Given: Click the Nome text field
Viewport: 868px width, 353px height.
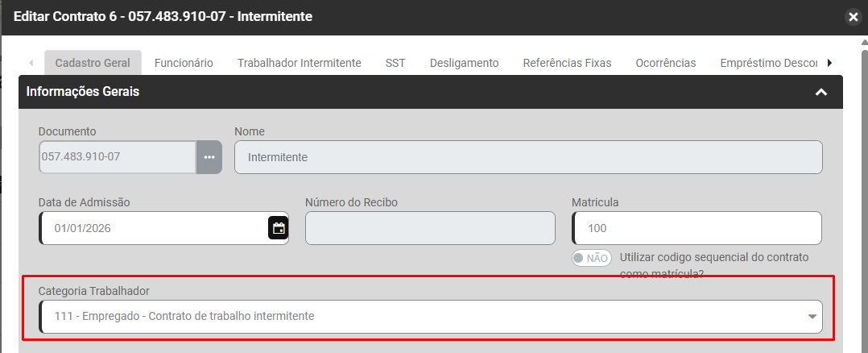Looking at the screenshot, I should point(528,157).
